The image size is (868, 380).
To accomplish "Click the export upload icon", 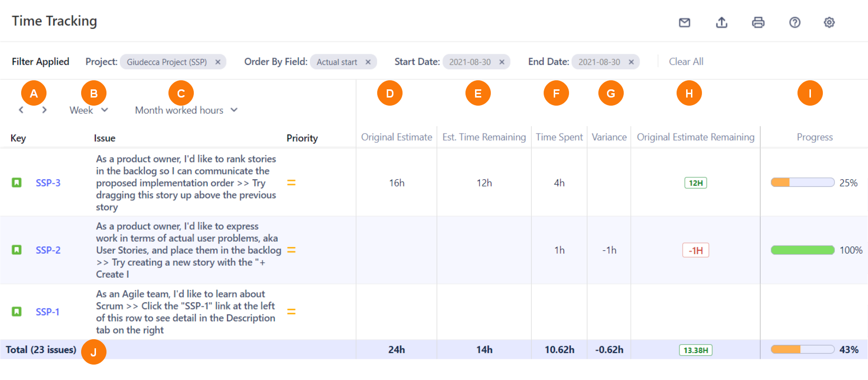I will (x=721, y=23).
